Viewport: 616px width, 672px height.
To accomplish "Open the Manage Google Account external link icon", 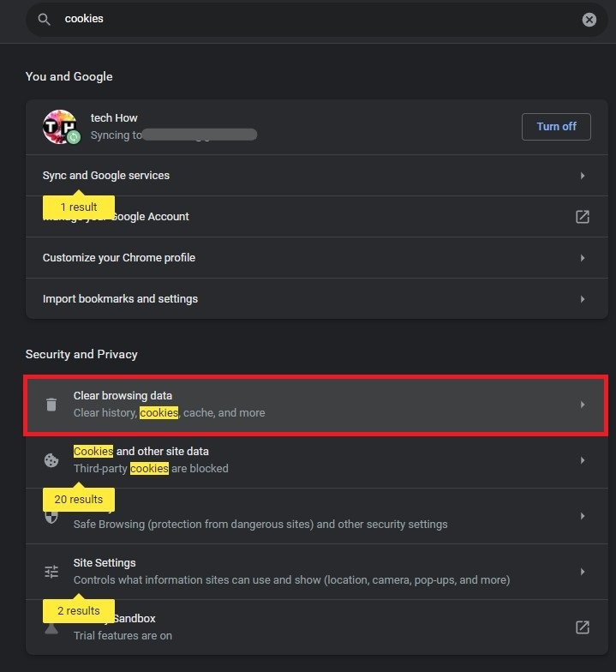I will coord(583,217).
